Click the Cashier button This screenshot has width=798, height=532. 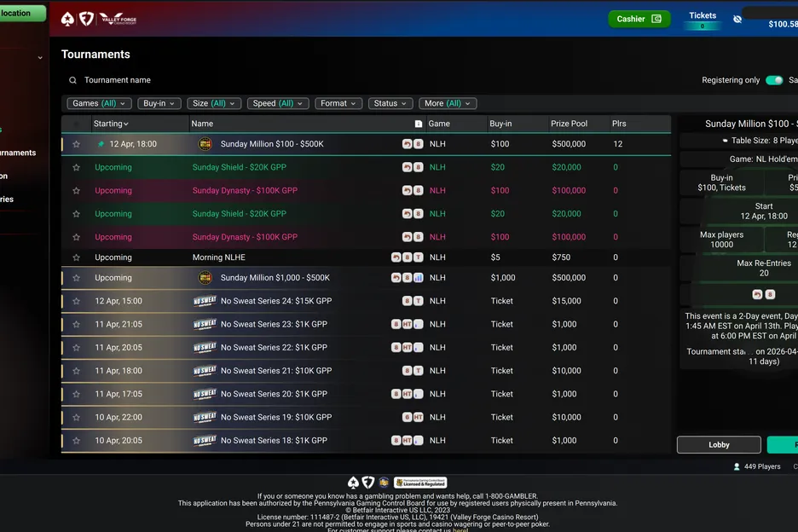639,18
